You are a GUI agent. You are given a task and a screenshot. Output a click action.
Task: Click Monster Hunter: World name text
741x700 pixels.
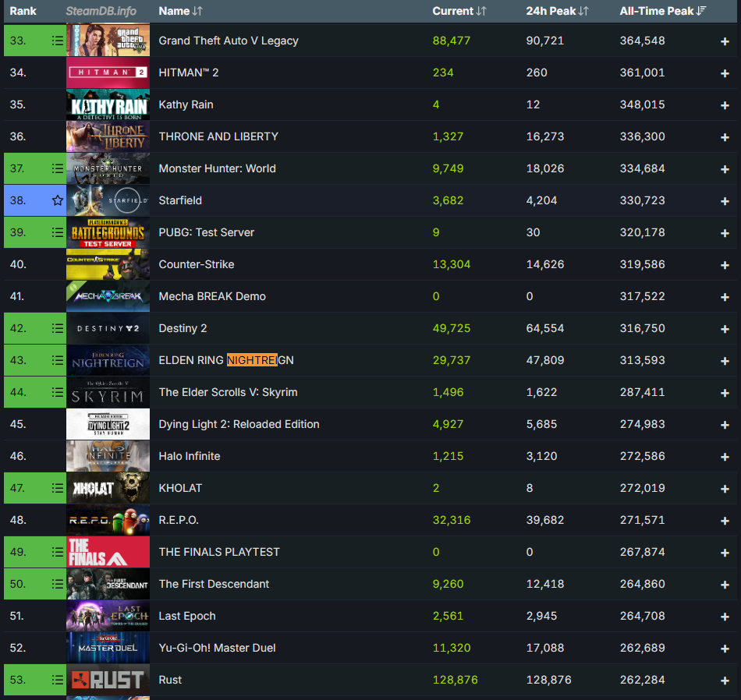[x=217, y=168]
